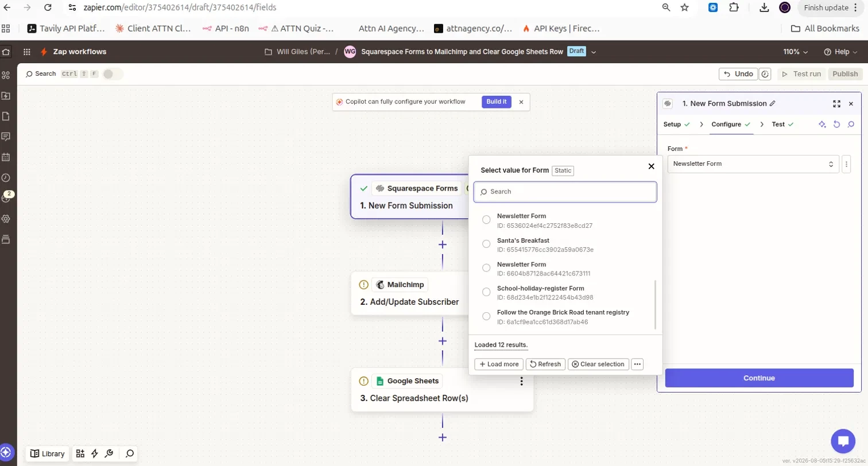Click Refresh in the Form picker

click(x=545, y=364)
